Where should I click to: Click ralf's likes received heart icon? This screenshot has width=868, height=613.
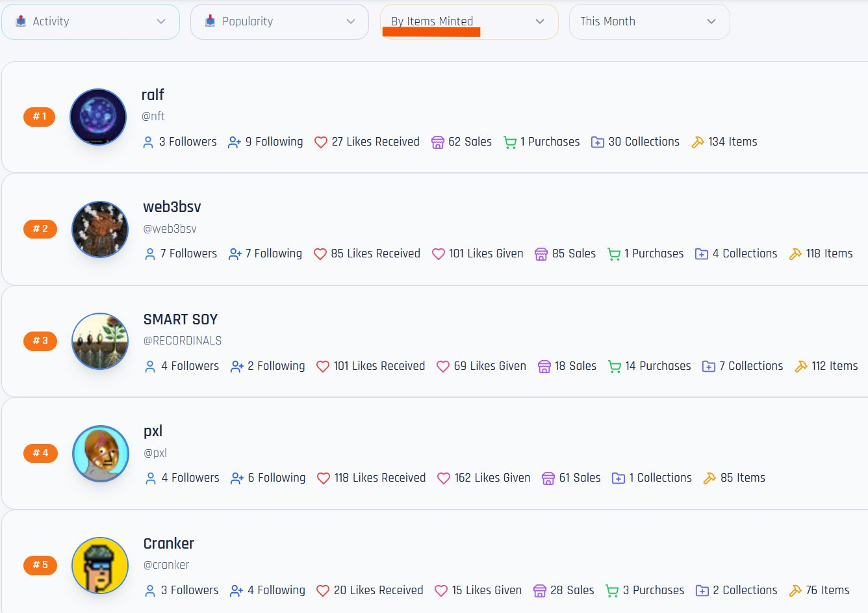pyautogui.click(x=321, y=142)
